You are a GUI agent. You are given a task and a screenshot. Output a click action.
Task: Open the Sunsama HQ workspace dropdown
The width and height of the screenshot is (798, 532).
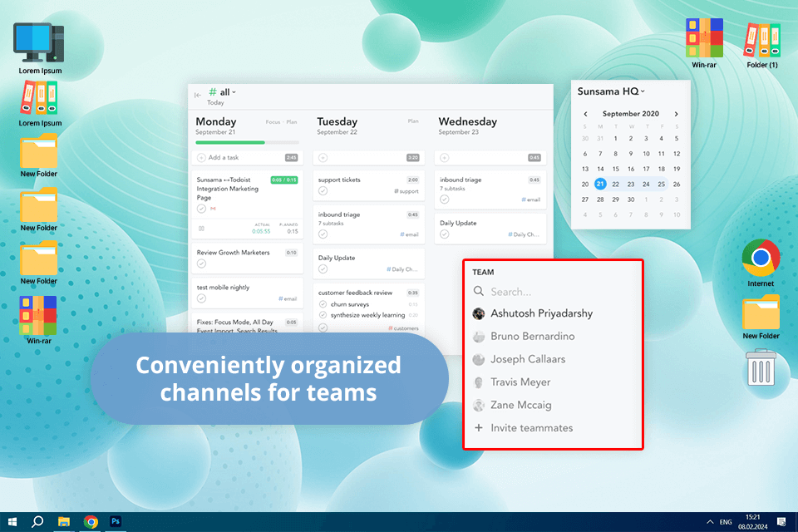(611, 91)
